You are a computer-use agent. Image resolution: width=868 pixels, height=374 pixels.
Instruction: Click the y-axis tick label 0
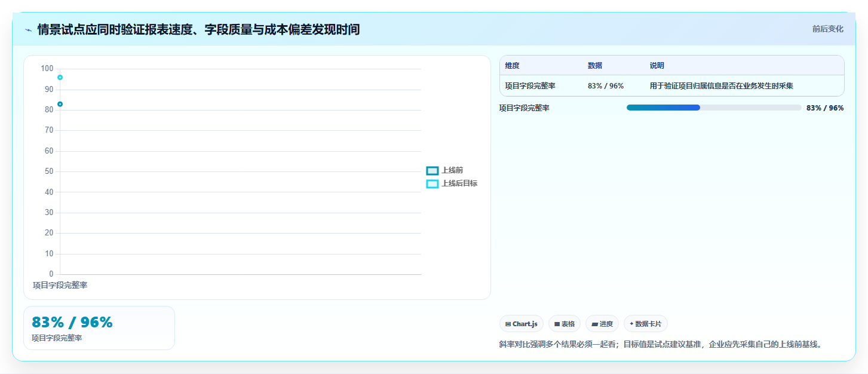pos(51,274)
